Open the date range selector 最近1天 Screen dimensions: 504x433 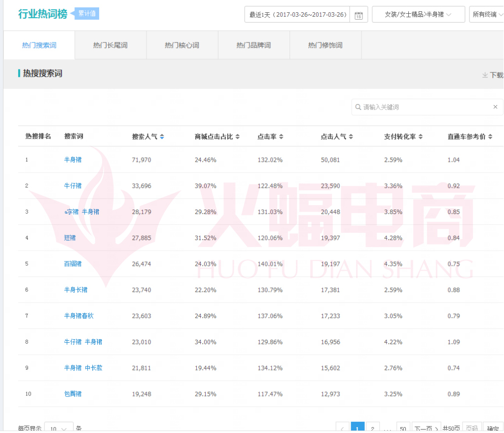point(297,14)
